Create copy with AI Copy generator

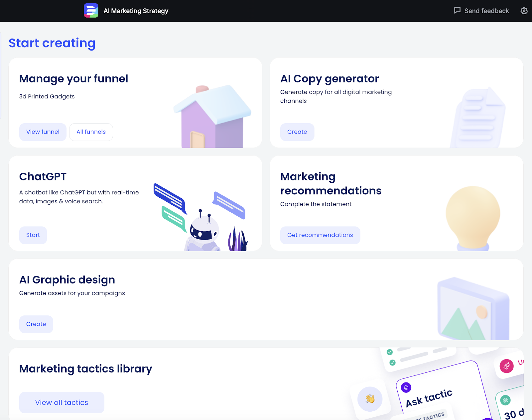tap(297, 132)
